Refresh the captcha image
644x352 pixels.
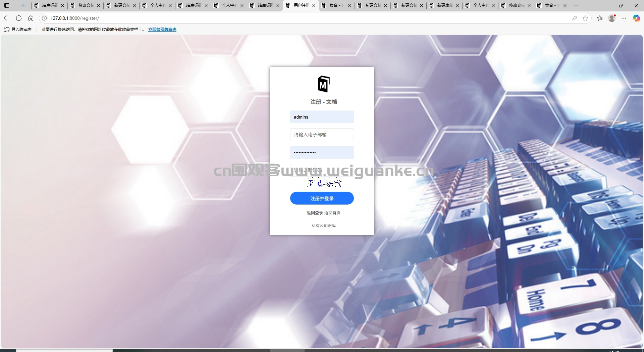pyautogui.click(x=324, y=182)
